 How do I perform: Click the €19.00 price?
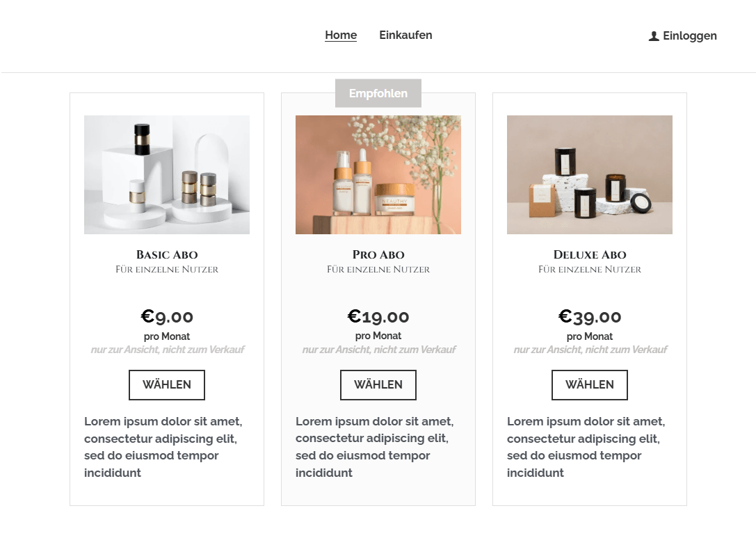(x=378, y=316)
